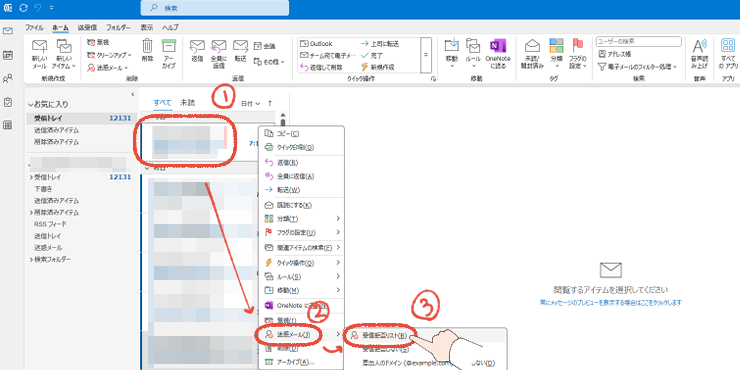Image resolution: width=740 pixels, height=370 pixels.
Task: Select the 上司に転送 quick step
Action: tap(380, 43)
